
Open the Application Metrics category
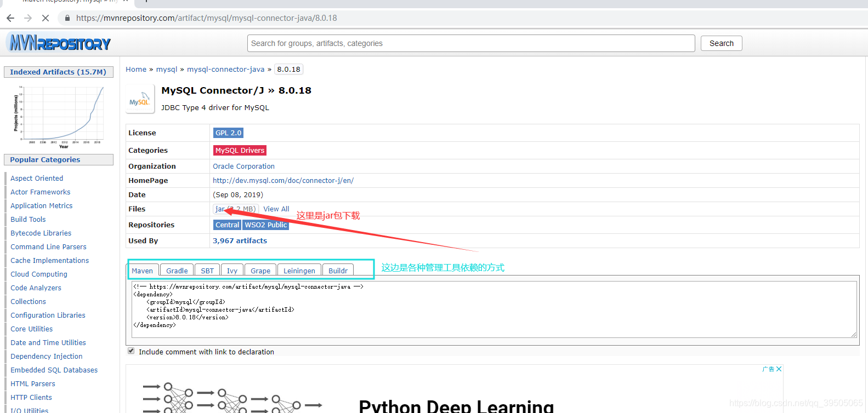42,206
